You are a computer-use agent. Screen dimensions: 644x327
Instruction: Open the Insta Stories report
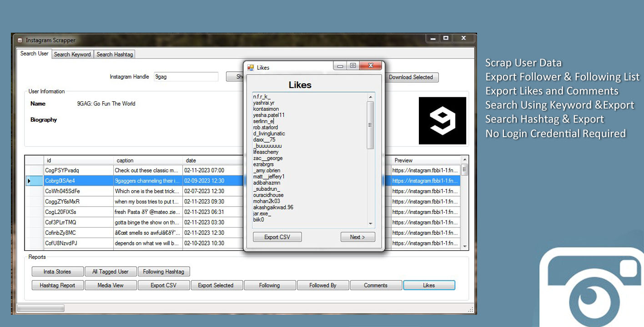click(57, 272)
